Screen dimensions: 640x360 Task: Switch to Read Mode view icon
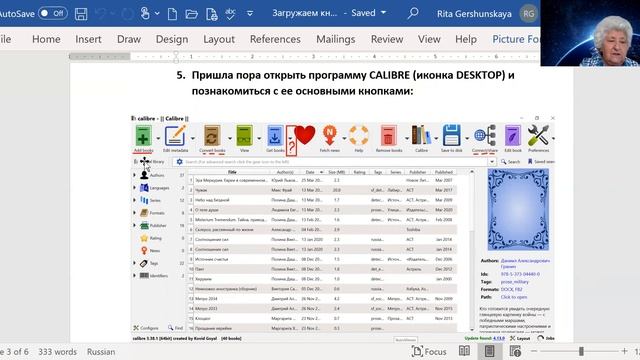[x=464, y=351]
